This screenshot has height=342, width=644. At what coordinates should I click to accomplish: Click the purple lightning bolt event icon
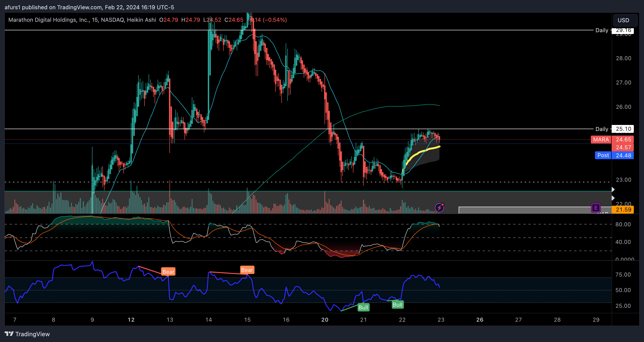coord(439,208)
